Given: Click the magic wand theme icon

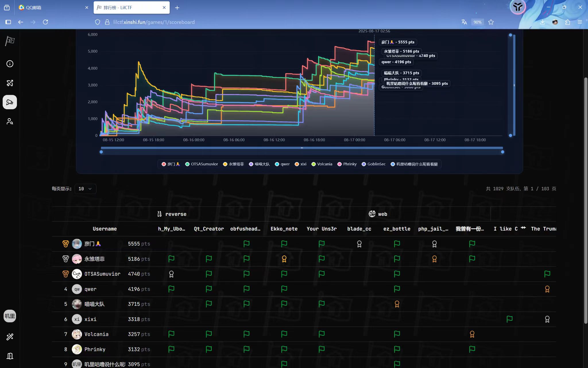Looking at the screenshot, I should (x=10, y=337).
